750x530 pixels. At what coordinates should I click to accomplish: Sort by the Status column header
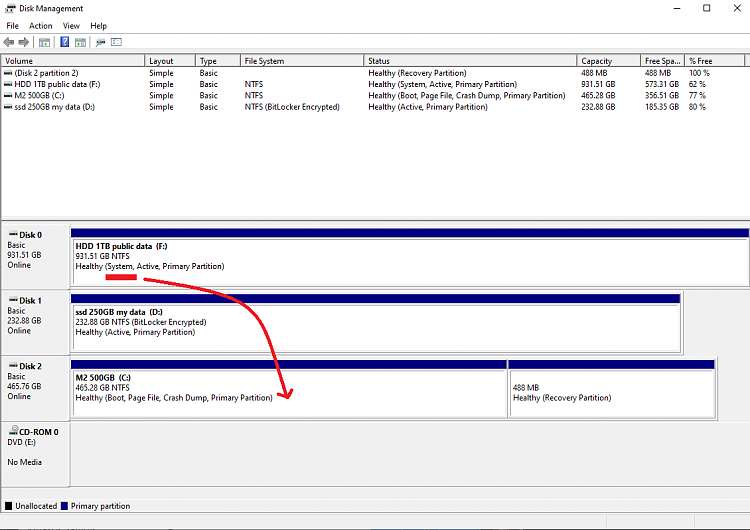click(x=471, y=61)
